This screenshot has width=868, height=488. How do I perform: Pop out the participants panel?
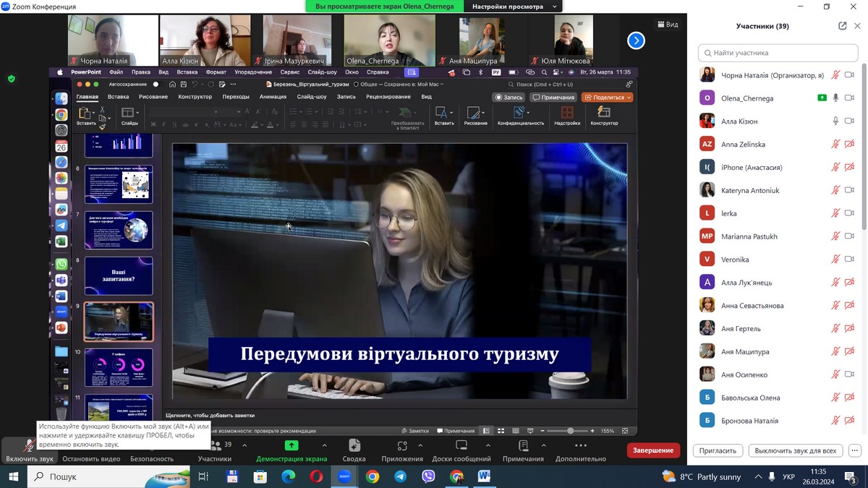click(842, 26)
